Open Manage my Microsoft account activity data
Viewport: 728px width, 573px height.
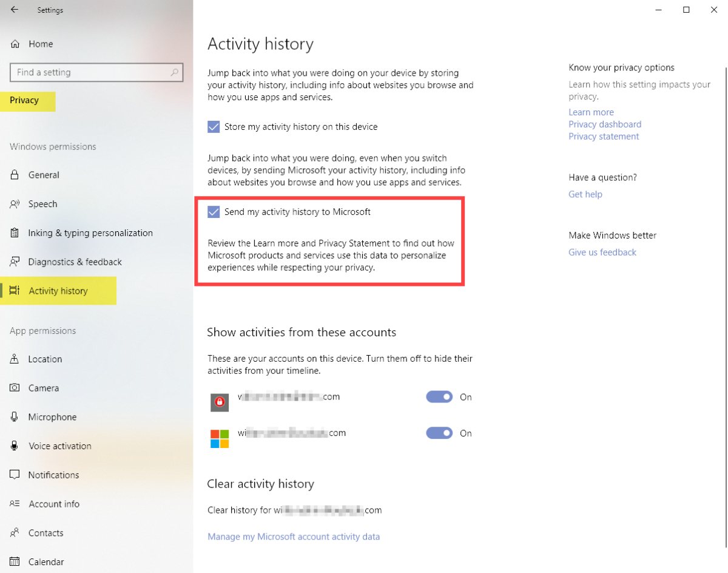294,537
